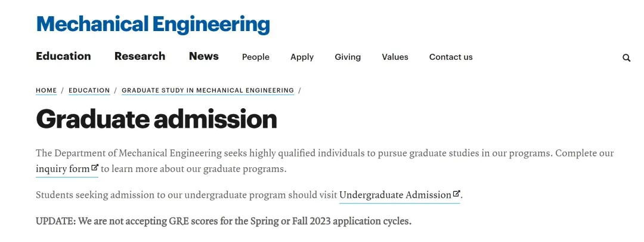644x242 pixels.
Task: Click the HOME breadcrumb
Action: (46, 91)
